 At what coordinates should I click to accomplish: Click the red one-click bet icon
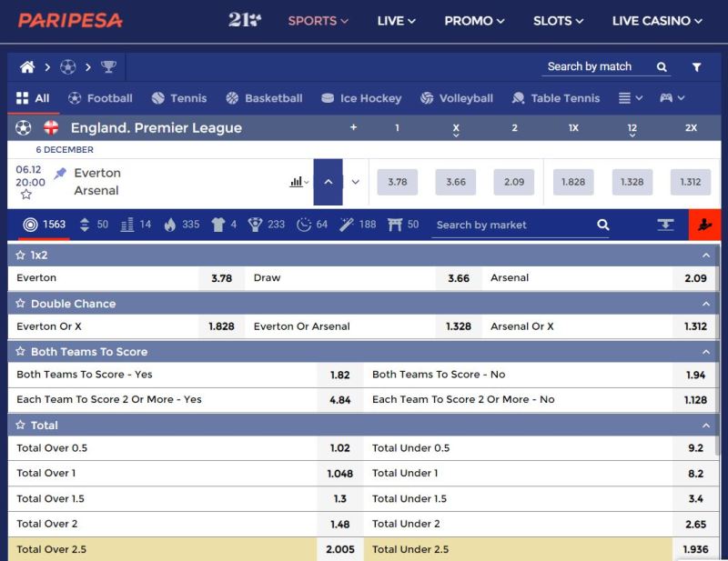click(x=704, y=225)
